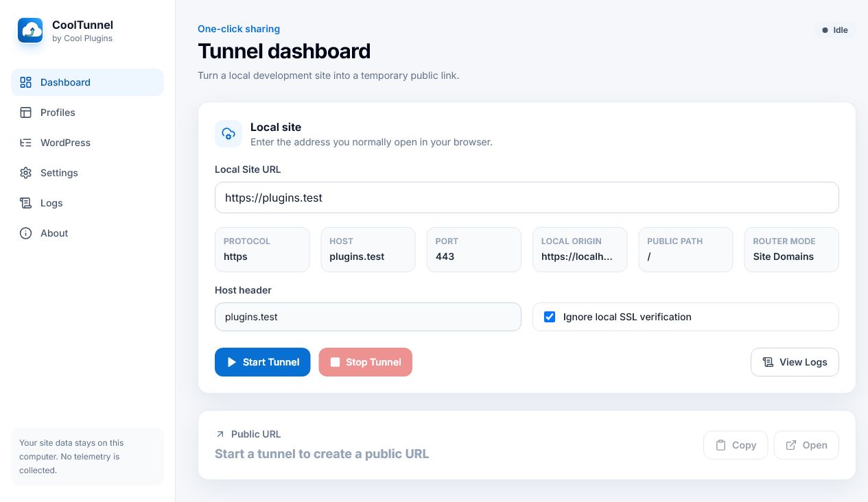This screenshot has height=502, width=868.
Task: Click the Profiles layout icon in sidebar
Action: point(26,112)
